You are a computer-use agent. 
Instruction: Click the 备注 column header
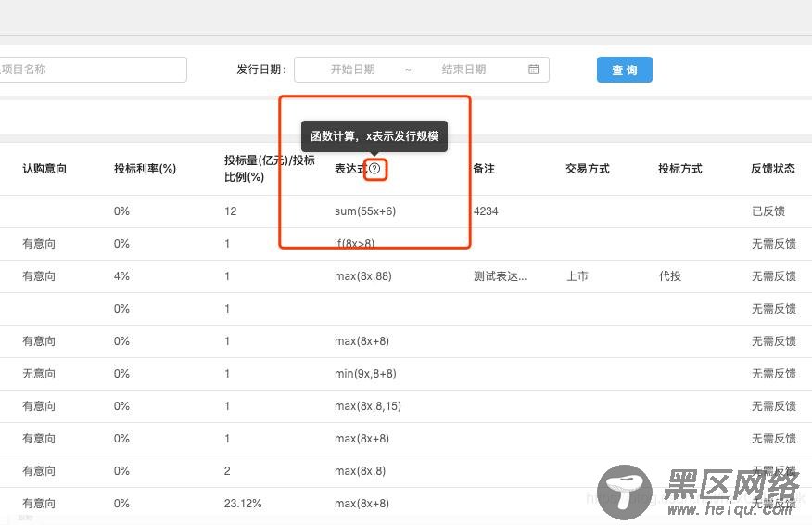[x=484, y=169]
